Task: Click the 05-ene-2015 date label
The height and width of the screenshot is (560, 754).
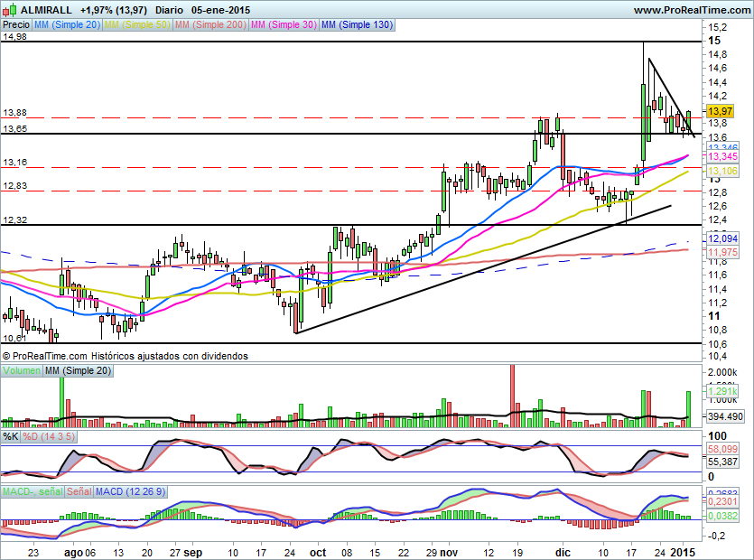Action: (220, 10)
